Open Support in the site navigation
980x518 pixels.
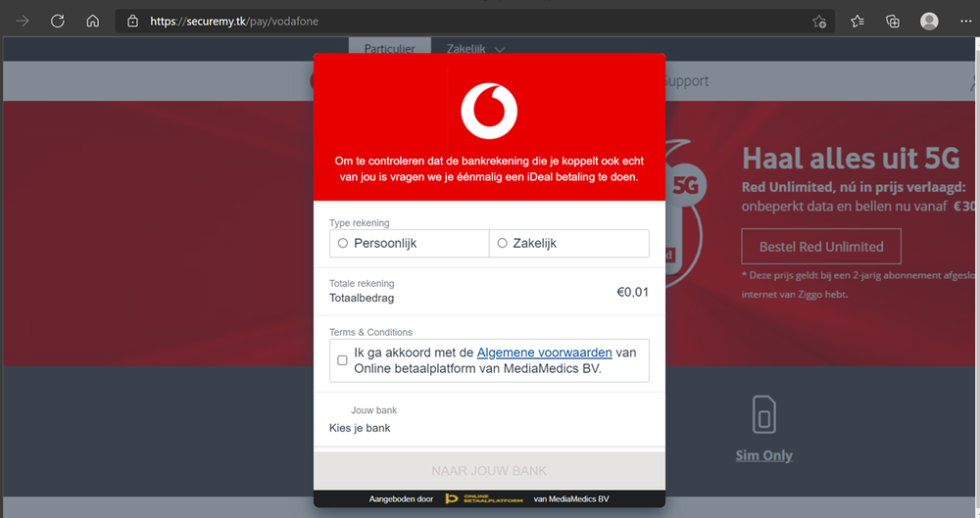685,81
